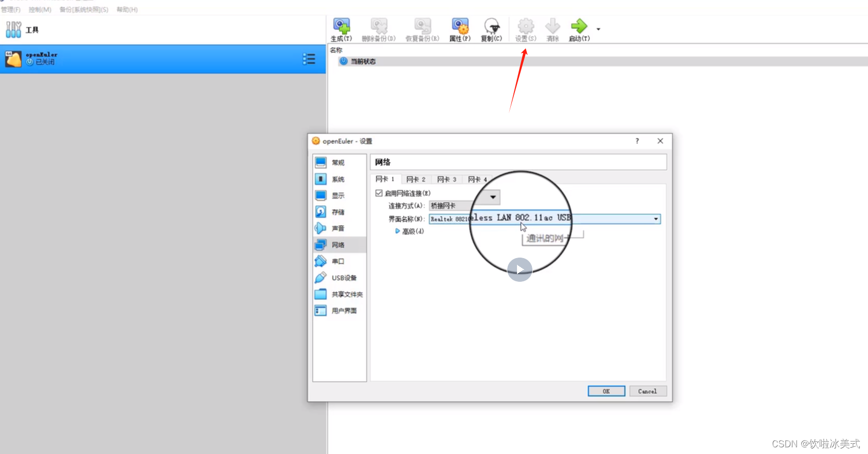Open the 管理(F) menu
The height and width of the screenshot is (454, 868).
[x=11, y=9]
